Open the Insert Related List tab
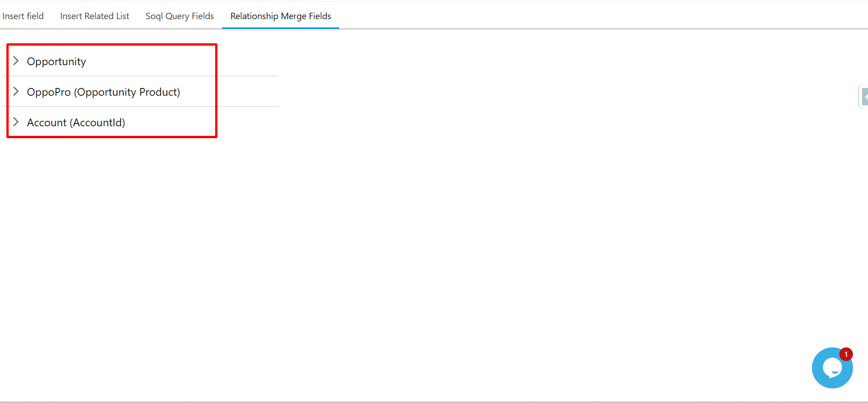 [x=94, y=16]
